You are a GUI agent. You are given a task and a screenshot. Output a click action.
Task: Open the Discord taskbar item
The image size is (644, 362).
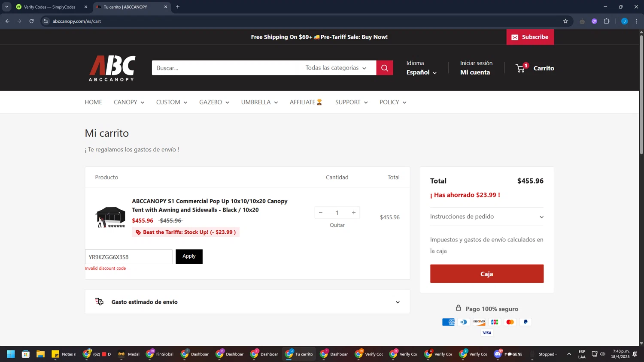pos(508,354)
